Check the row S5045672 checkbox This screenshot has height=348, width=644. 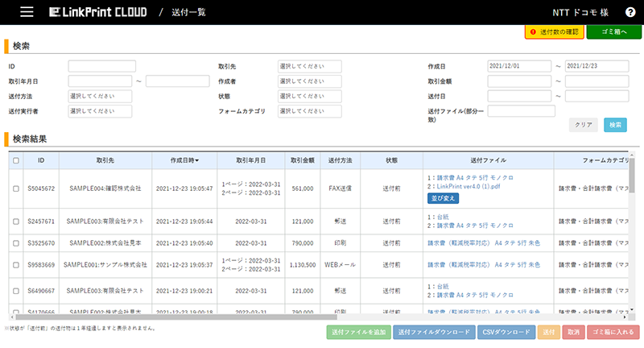point(16,188)
